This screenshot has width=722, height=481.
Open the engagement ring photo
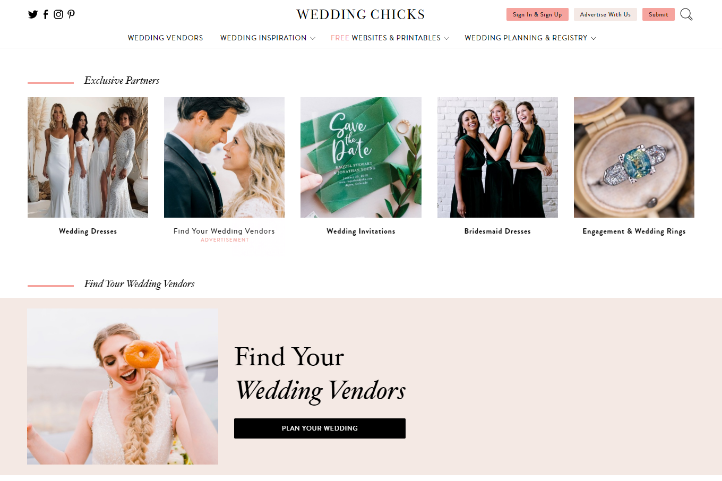(x=634, y=157)
